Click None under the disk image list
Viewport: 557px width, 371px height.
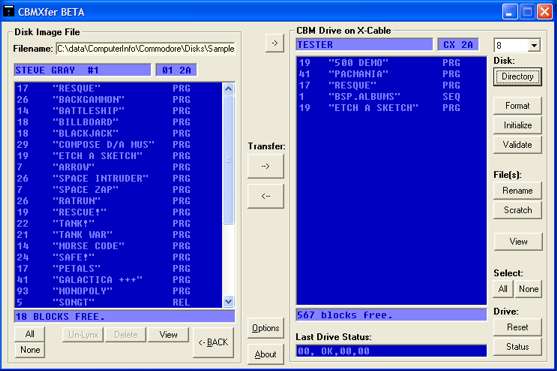(30, 350)
